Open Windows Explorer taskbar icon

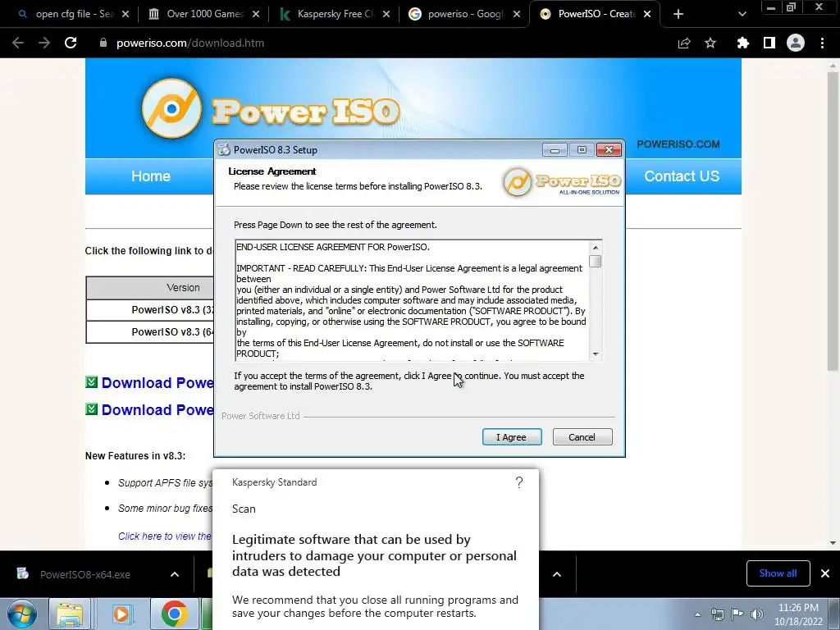(x=70, y=614)
